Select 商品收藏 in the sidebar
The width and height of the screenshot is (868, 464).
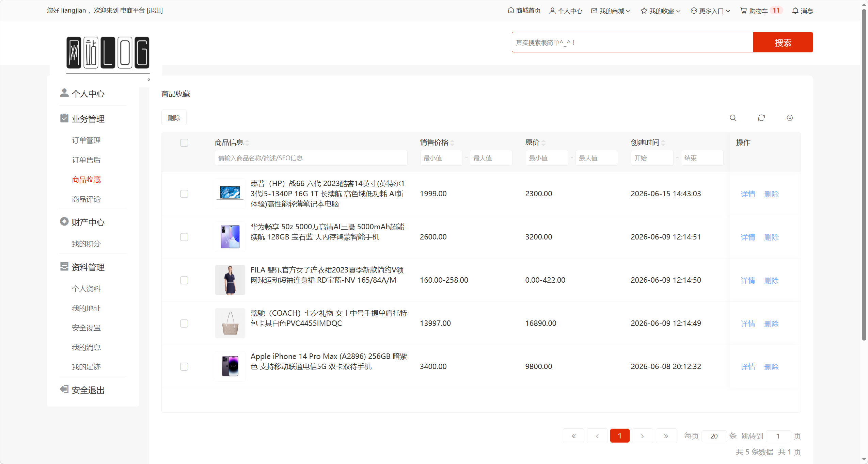click(86, 180)
